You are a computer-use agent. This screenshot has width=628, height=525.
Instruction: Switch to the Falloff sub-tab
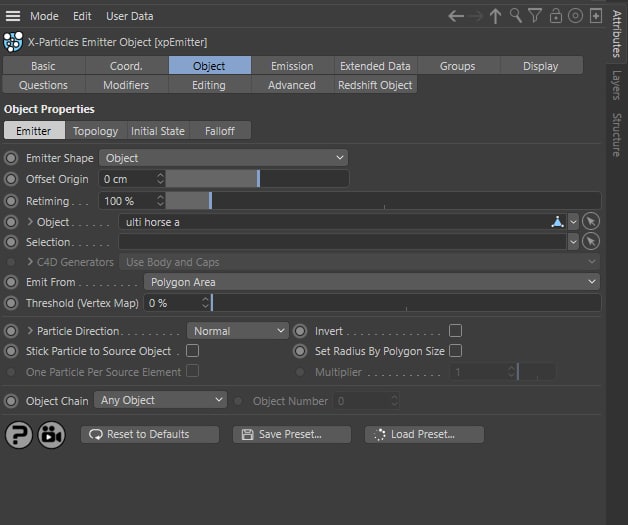pos(220,131)
